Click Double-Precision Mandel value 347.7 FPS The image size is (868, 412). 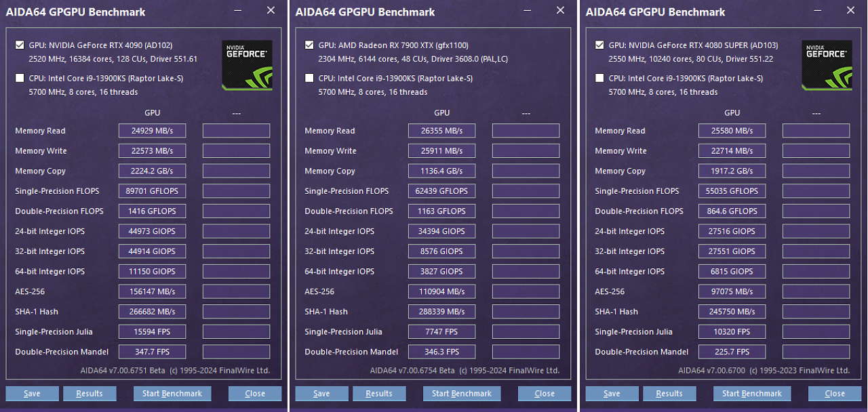tap(152, 352)
